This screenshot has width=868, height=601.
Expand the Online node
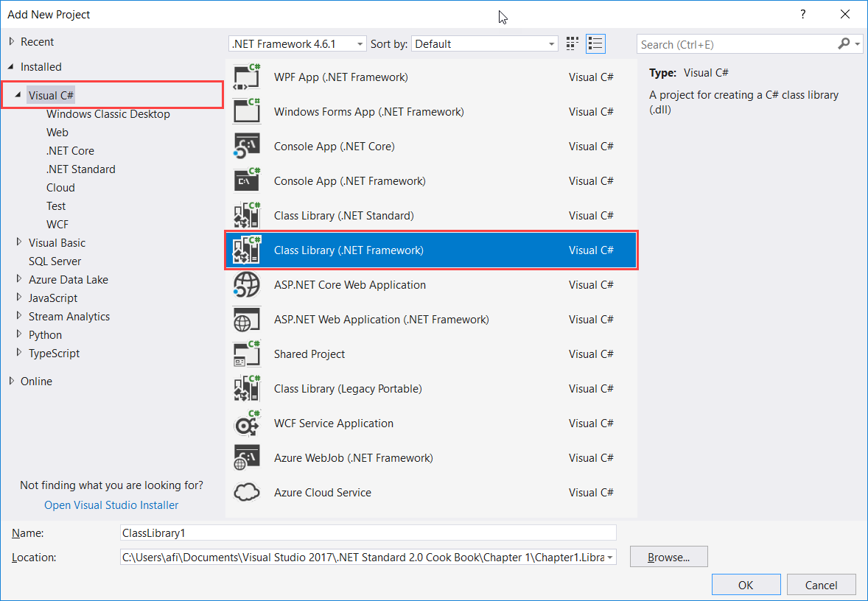[x=12, y=381]
